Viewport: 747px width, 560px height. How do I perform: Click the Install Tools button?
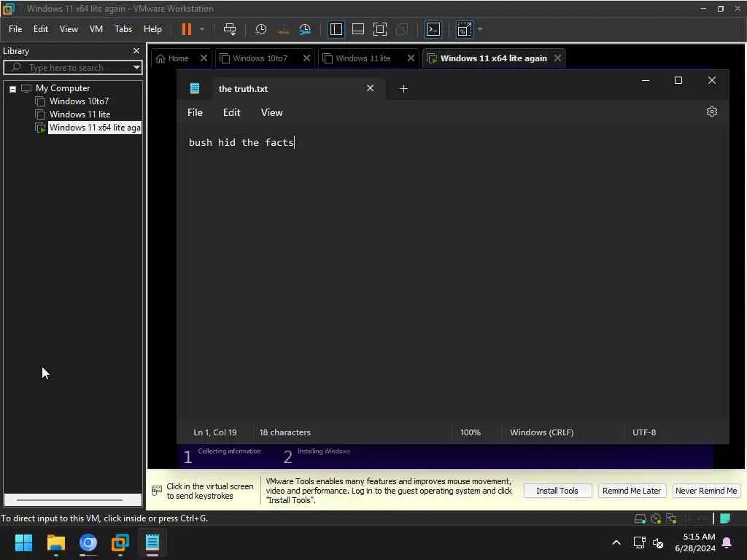557,491
